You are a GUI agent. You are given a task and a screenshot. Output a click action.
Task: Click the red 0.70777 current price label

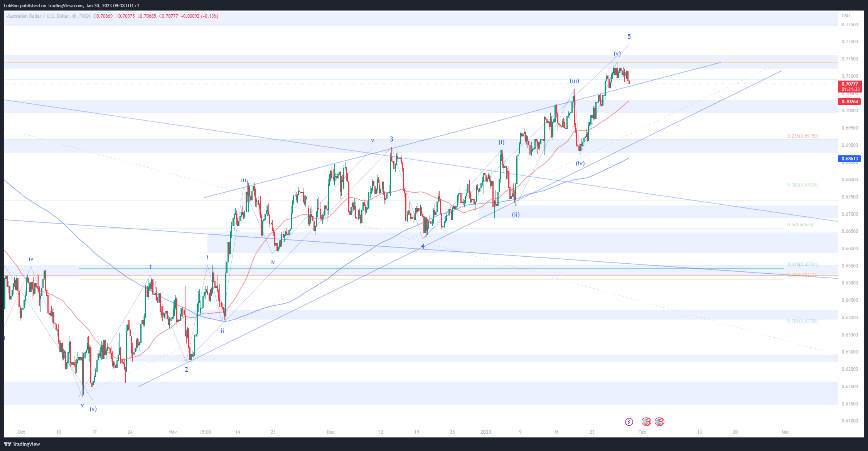click(850, 84)
